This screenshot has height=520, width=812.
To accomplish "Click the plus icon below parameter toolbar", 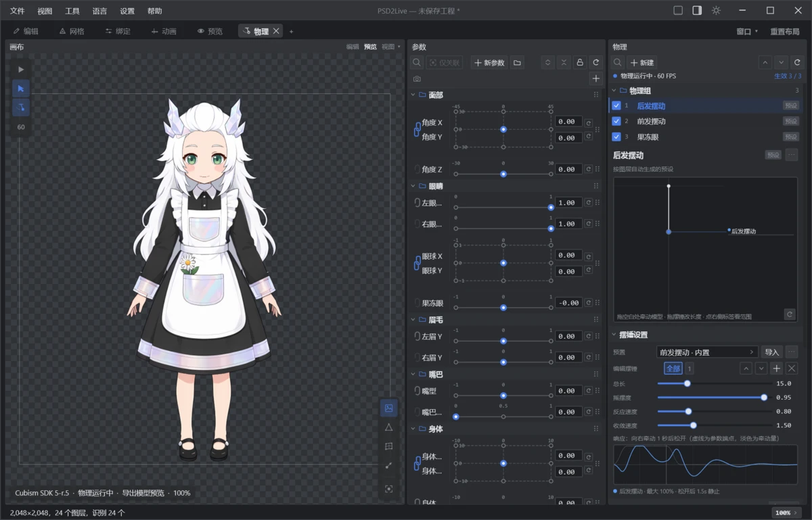I will (595, 79).
